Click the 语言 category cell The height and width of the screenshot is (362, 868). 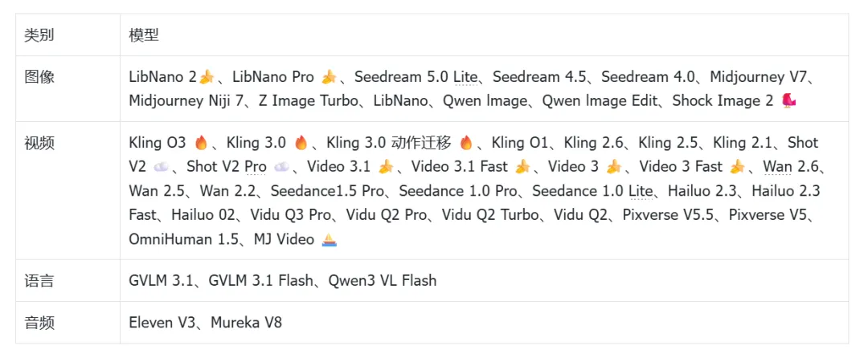pyautogui.click(x=68, y=280)
